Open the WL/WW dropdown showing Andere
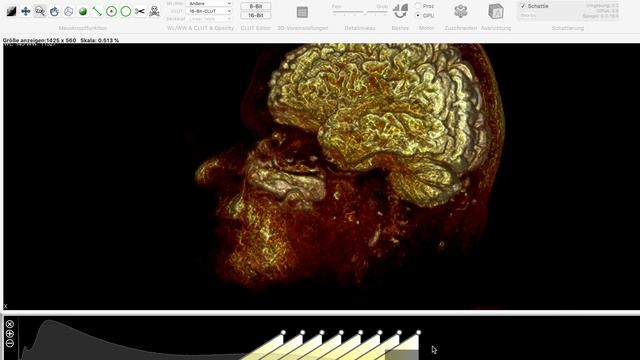 click(x=209, y=3)
